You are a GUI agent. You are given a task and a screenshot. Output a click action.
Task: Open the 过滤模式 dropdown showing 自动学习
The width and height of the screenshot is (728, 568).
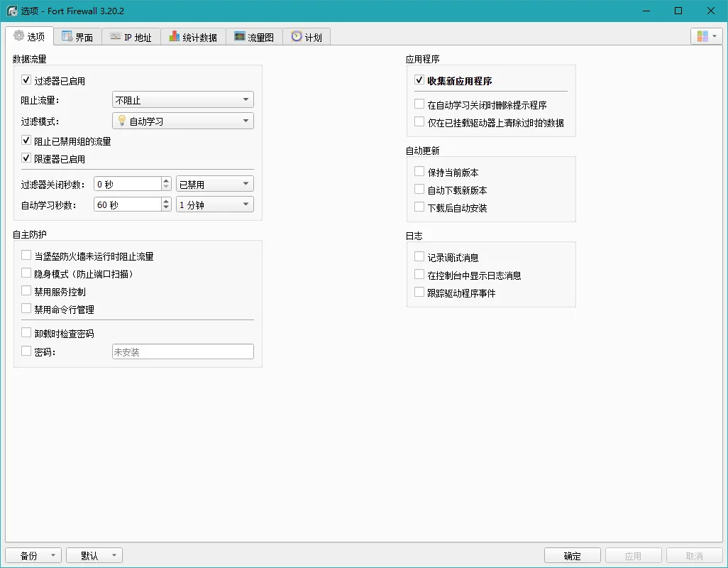(183, 121)
